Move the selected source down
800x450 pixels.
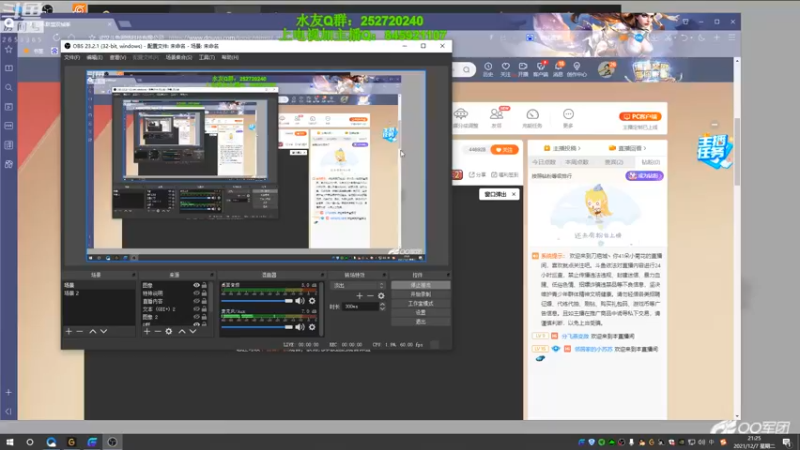tap(193, 332)
